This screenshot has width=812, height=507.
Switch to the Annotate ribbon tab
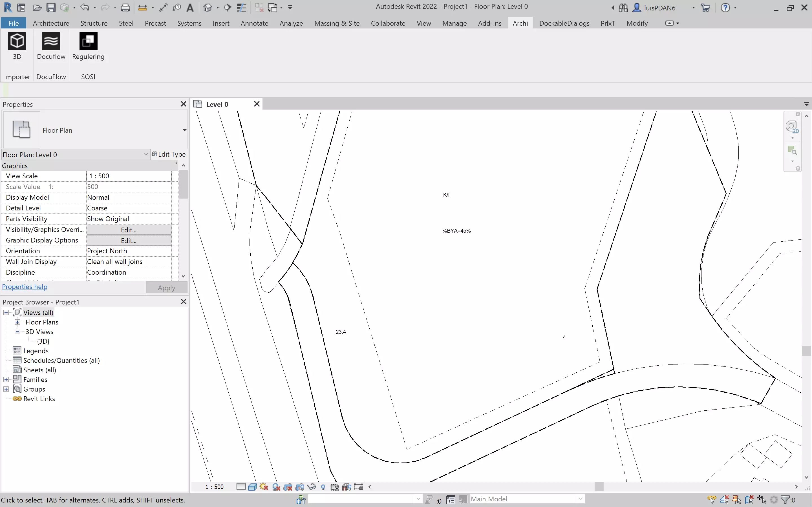254,23
